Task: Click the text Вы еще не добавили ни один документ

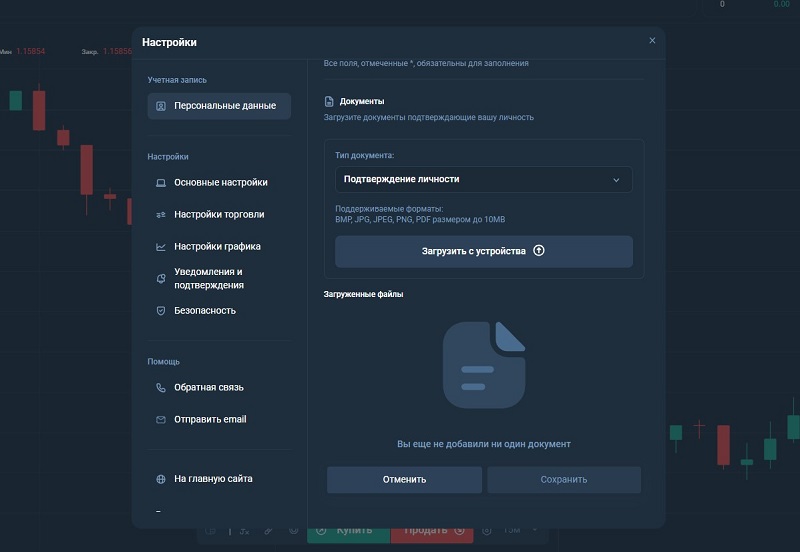Action: (x=484, y=444)
